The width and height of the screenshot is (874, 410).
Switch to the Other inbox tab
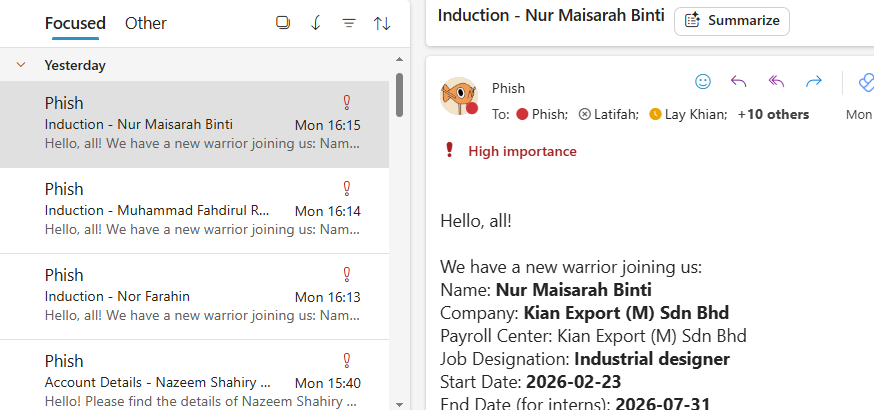(146, 23)
